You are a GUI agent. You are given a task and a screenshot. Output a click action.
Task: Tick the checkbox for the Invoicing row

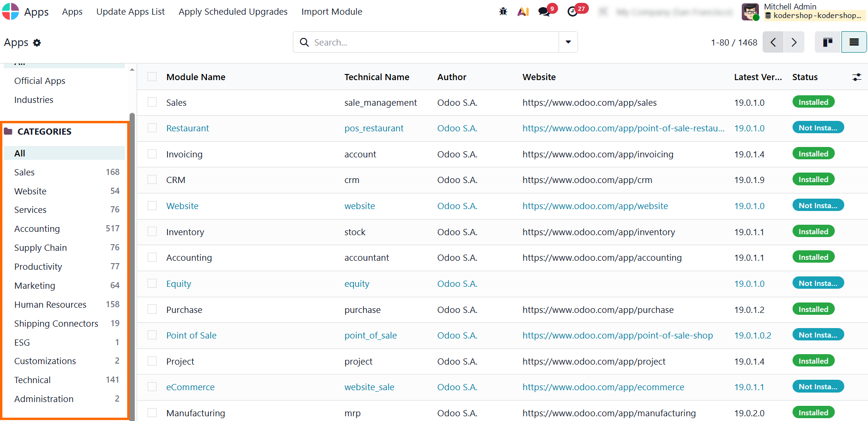point(152,154)
